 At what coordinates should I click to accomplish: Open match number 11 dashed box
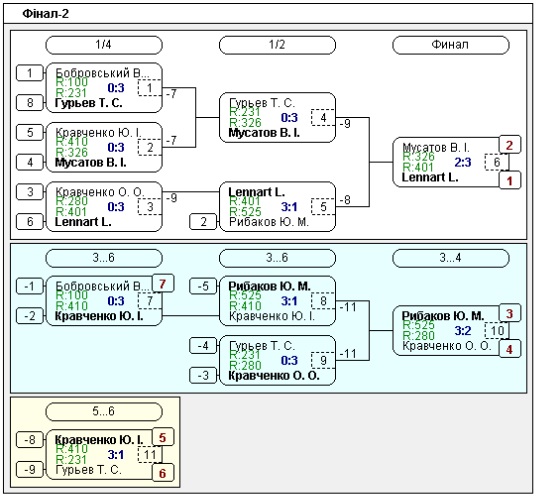pos(150,455)
